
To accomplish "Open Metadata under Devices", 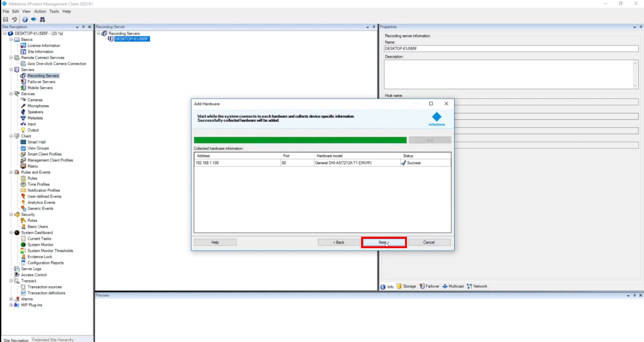I will click(35, 118).
